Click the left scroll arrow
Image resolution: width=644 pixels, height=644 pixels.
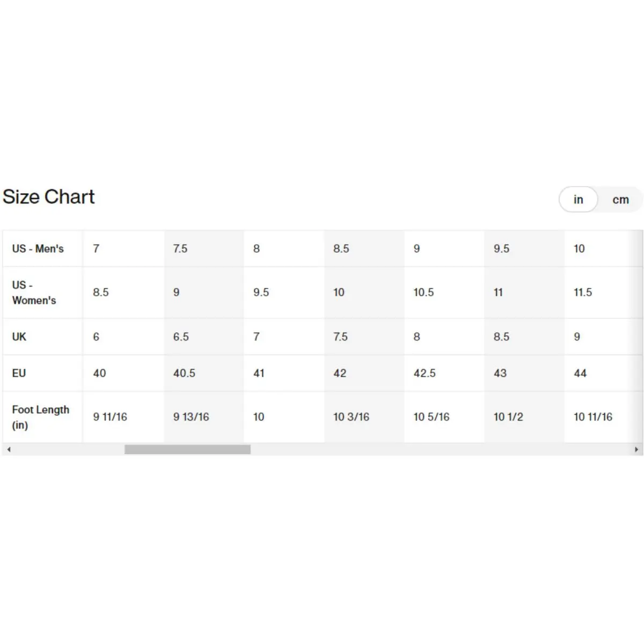[x=9, y=450]
